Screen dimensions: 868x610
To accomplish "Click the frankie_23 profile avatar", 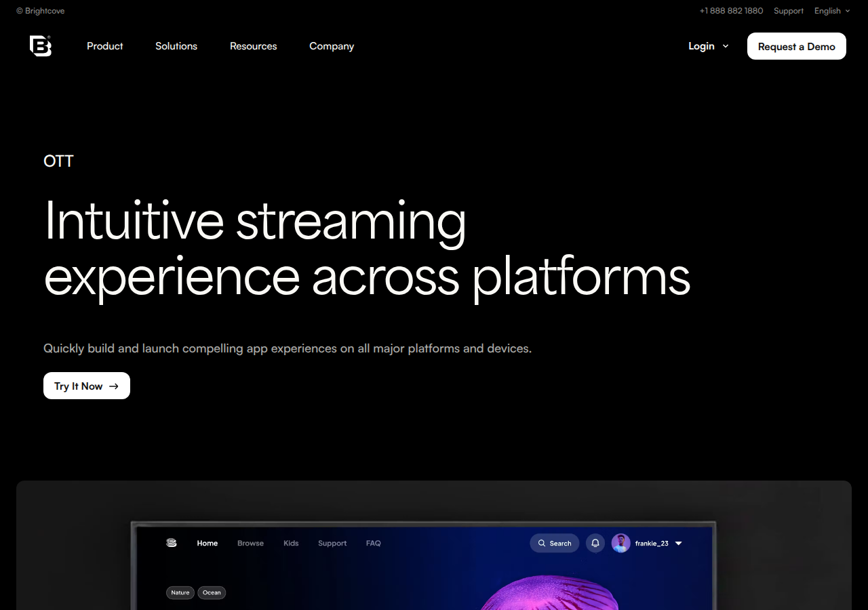I will [621, 543].
